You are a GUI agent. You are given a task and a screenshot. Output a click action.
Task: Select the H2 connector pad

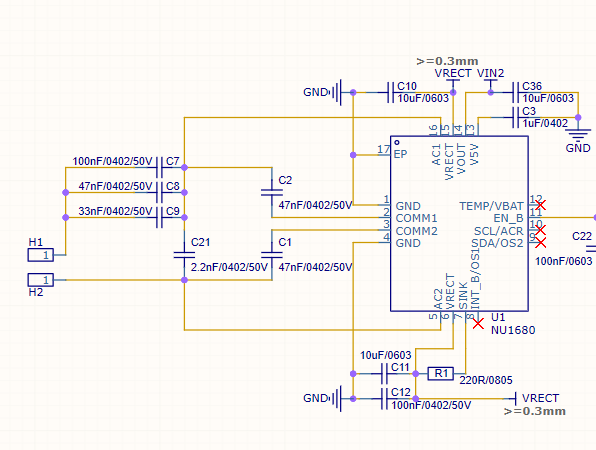[41, 280]
